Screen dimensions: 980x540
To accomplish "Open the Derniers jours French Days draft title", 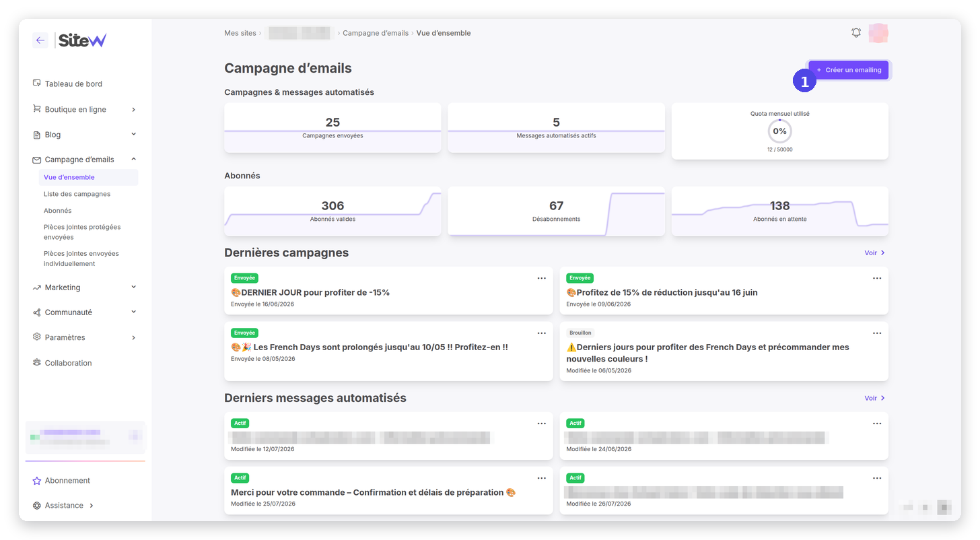I will [708, 353].
